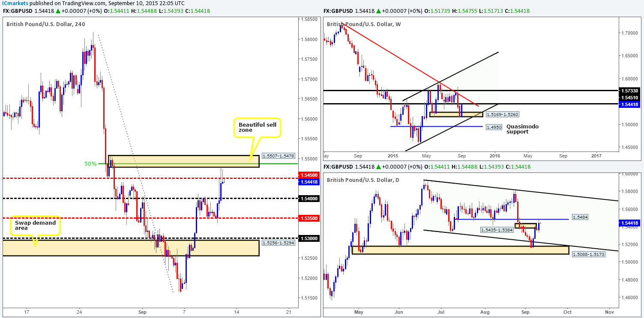This screenshot has width=644, height=318.
Task: Click the 'Beautiful sell zone' callout
Action: pyautogui.click(x=257, y=128)
